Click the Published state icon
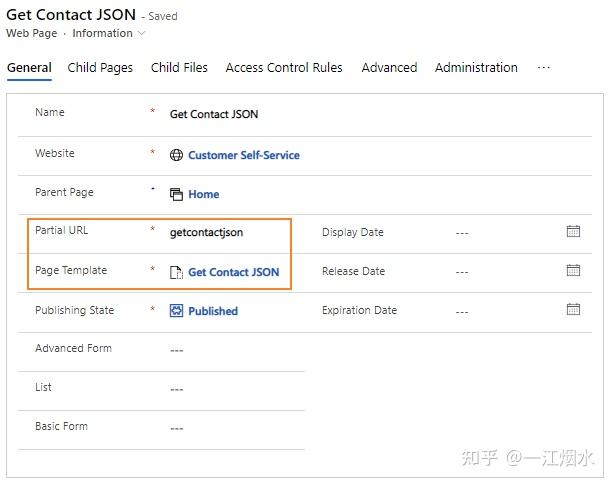This screenshot has height=484, width=610. [176, 310]
